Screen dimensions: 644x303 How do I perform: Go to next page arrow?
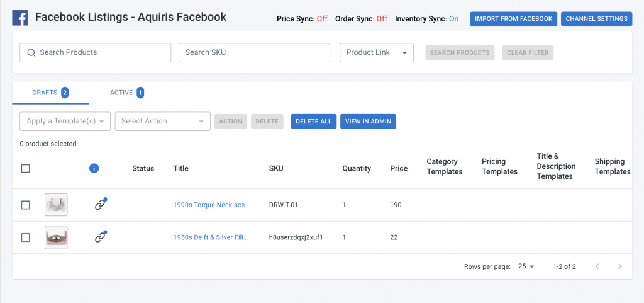click(x=620, y=266)
